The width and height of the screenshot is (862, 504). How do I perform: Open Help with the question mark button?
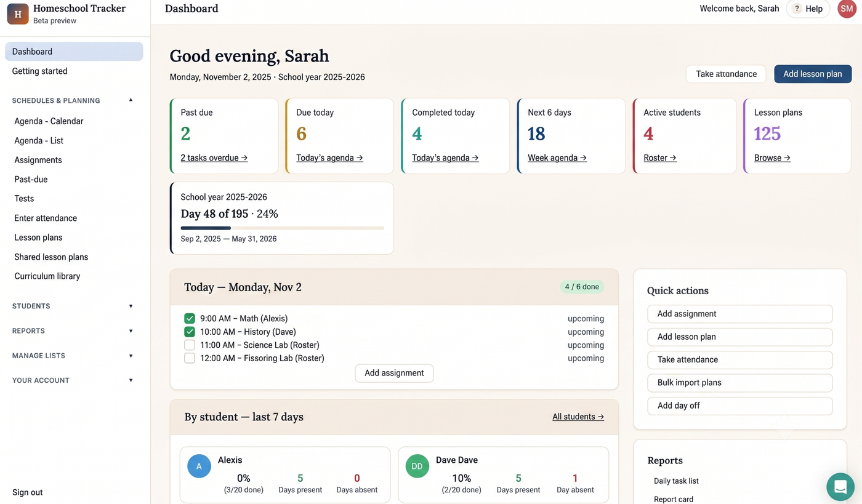click(x=808, y=9)
